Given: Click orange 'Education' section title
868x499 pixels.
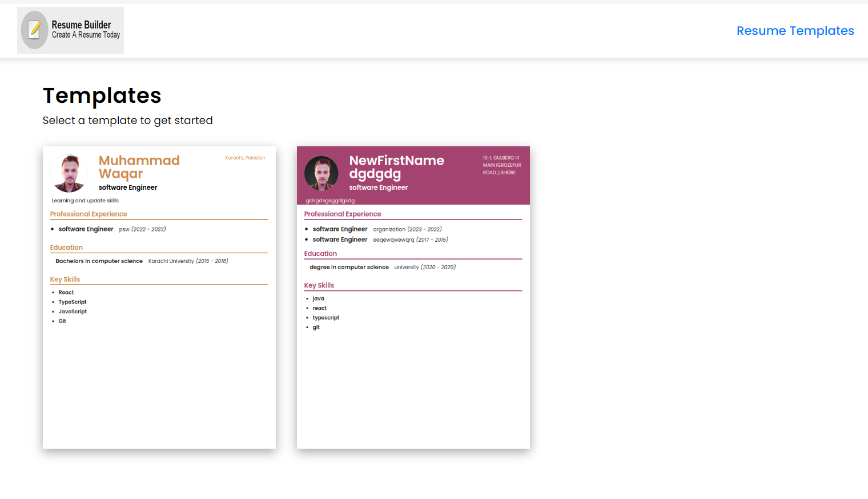Looking at the screenshot, I should click(66, 247).
